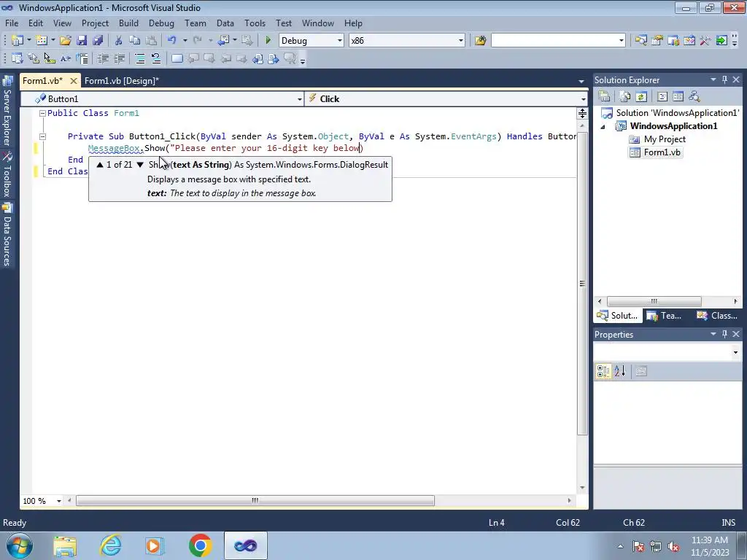This screenshot has height=560, width=747.
Task: Click the Increase Line Indent icon
Action: 119,58
